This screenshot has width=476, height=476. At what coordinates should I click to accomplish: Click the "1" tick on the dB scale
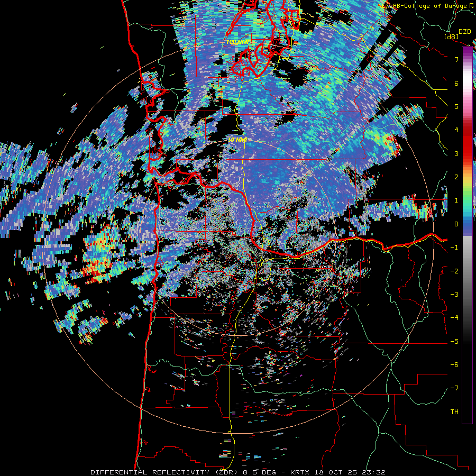pyautogui.click(x=456, y=200)
